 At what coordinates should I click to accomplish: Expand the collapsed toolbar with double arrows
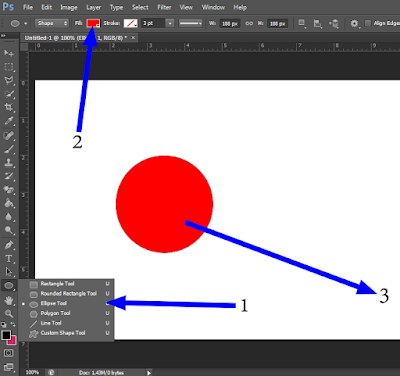tap(3, 35)
